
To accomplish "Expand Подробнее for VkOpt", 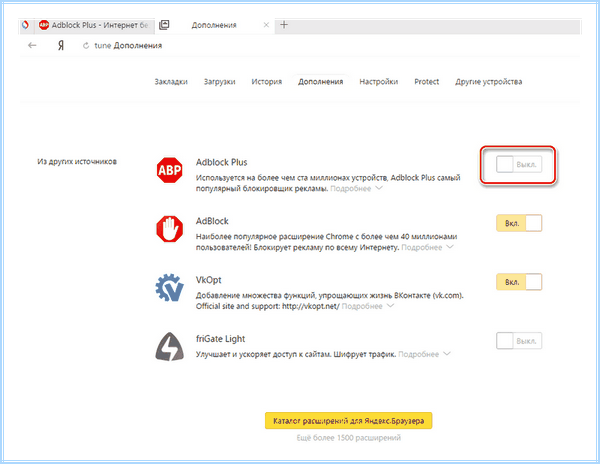I will (368, 306).
